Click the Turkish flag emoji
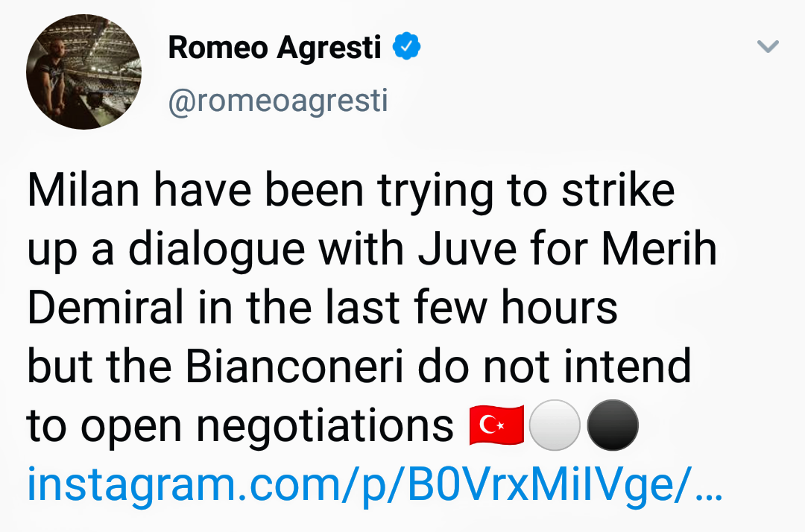This screenshot has width=805, height=532. coord(496,425)
